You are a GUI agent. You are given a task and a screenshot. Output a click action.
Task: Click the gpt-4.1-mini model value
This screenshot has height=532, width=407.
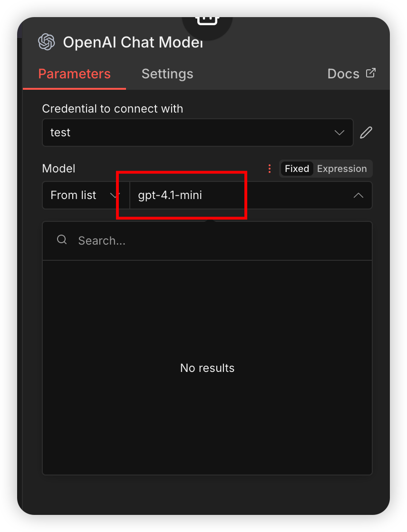[x=170, y=195]
